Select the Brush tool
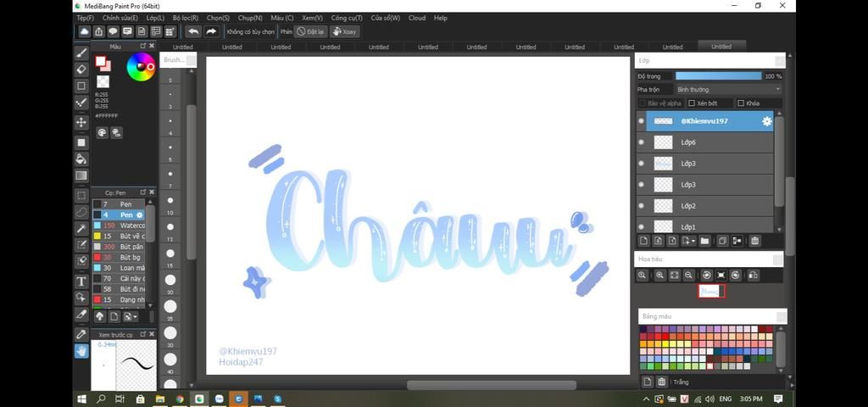 click(x=81, y=53)
